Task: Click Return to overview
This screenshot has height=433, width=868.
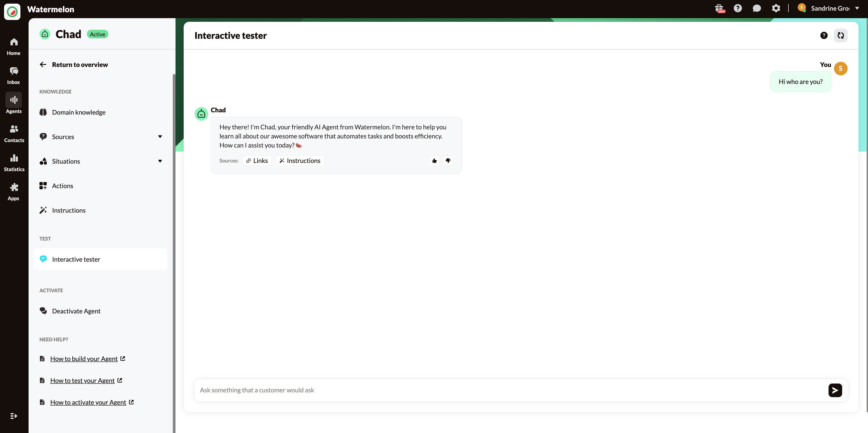Action: pyautogui.click(x=80, y=64)
